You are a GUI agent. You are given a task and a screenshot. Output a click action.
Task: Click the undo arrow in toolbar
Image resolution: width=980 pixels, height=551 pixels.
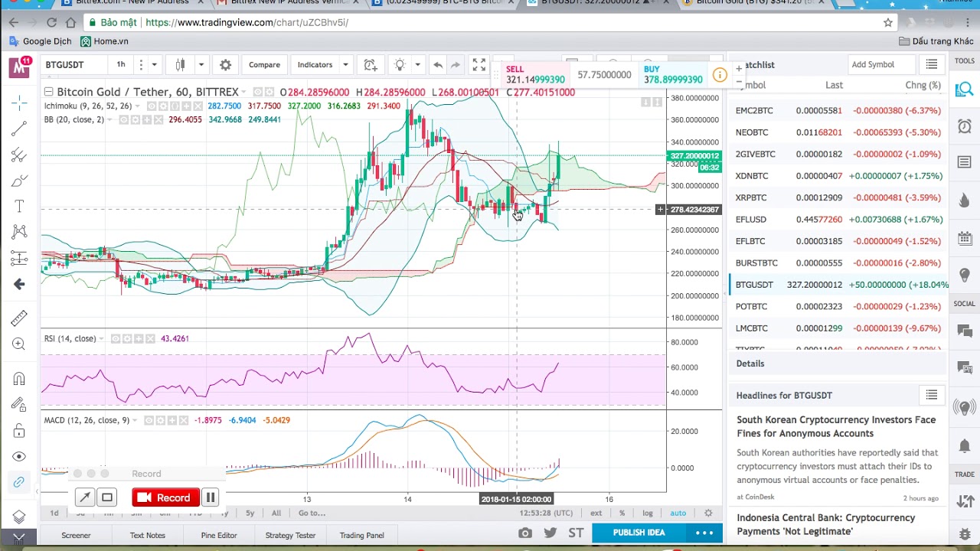437,65
